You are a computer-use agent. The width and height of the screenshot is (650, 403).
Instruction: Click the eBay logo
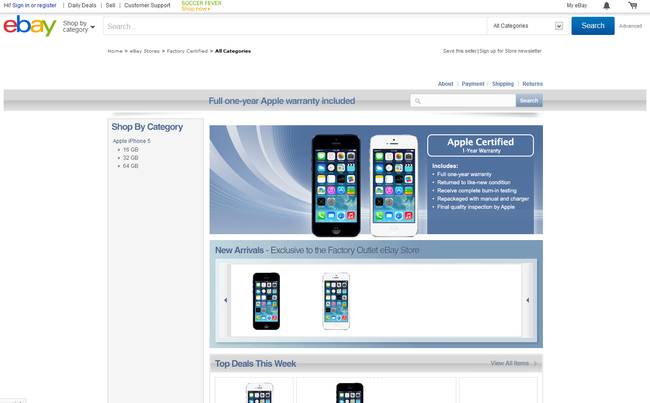pos(30,26)
